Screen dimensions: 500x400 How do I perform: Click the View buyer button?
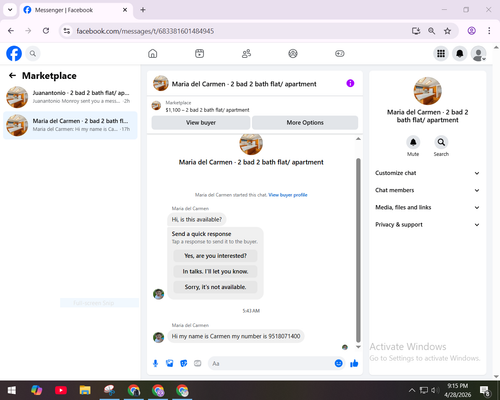pyautogui.click(x=201, y=123)
